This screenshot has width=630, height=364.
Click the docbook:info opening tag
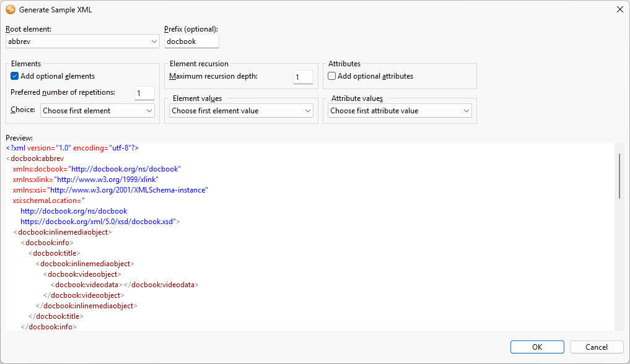pos(48,243)
